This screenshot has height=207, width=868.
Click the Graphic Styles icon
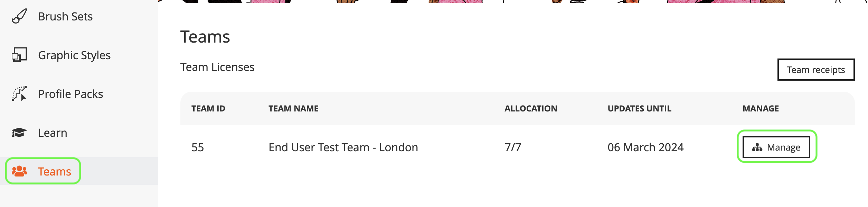(19, 55)
